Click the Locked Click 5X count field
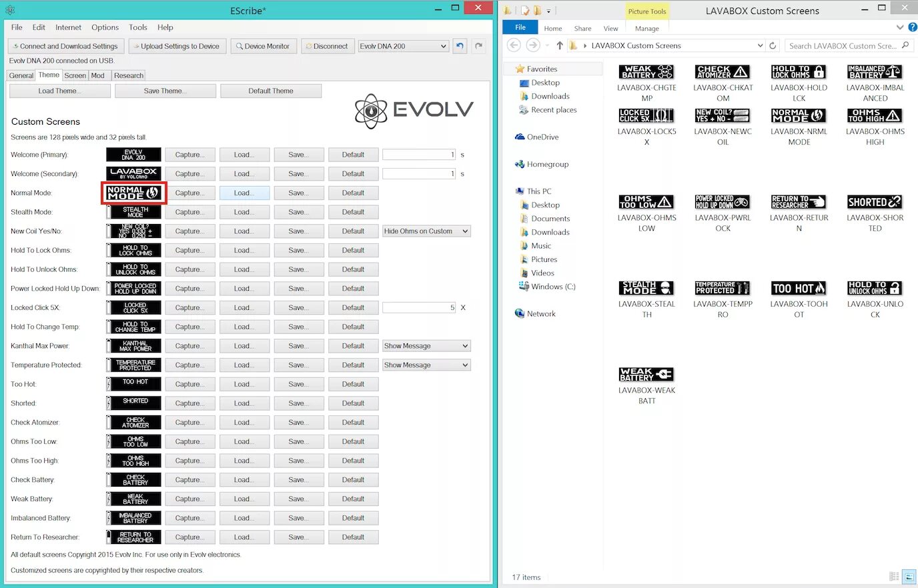The image size is (918, 588). click(419, 308)
